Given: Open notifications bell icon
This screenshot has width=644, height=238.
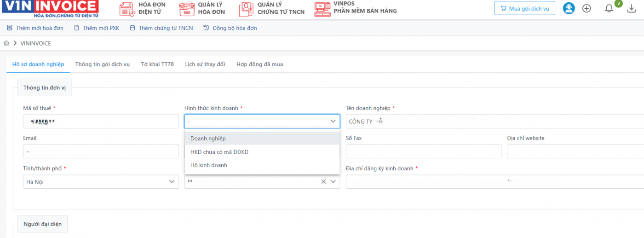Looking at the screenshot, I should [609, 8].
